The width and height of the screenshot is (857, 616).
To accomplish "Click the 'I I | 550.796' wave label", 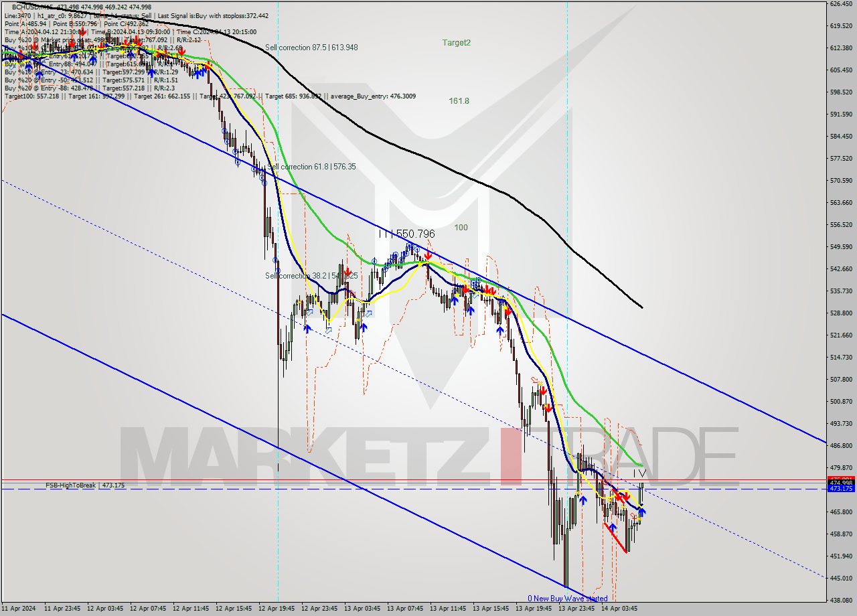I will point(406,234).
